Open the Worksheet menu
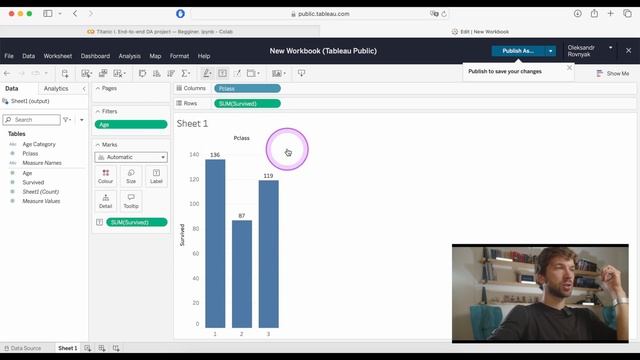 tap(58, 56)
